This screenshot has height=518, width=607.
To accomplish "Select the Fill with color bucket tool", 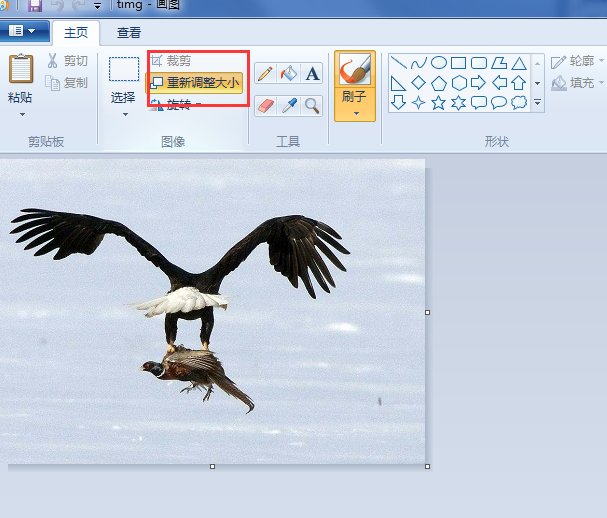I will (x=289, y=73).
